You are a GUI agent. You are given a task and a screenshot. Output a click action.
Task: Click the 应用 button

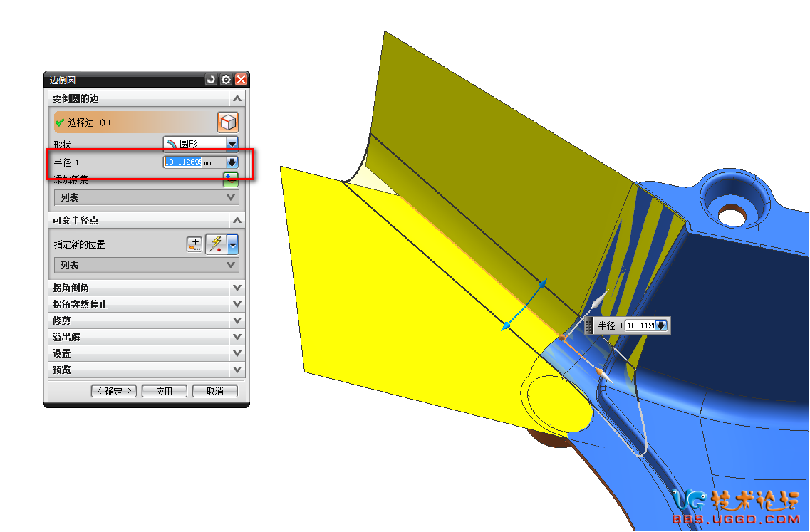coord(164,391)
